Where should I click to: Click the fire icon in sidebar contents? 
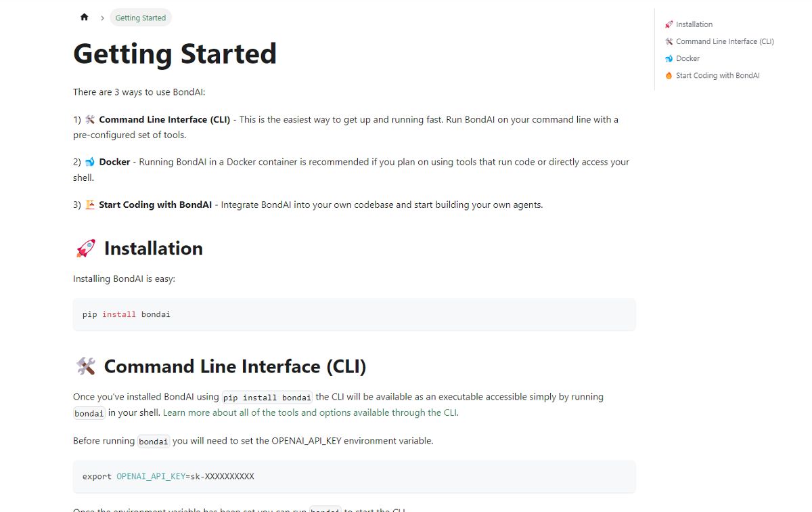click(669, 76)
